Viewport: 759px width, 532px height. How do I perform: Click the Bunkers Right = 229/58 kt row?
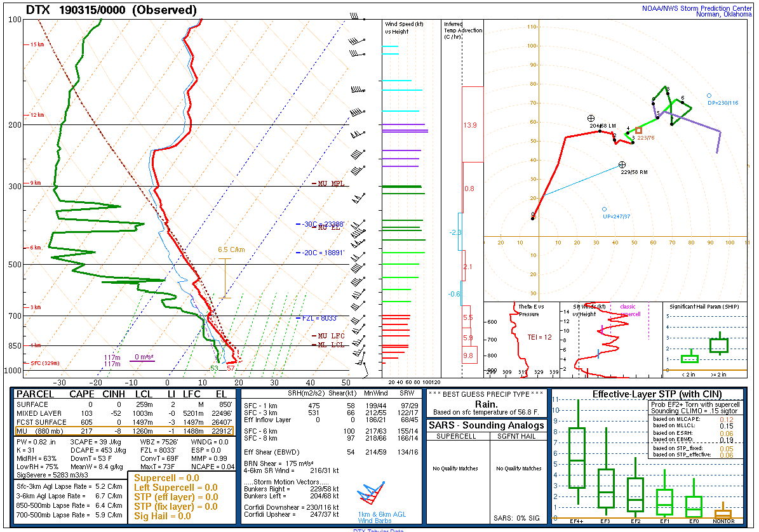[292, 489]
